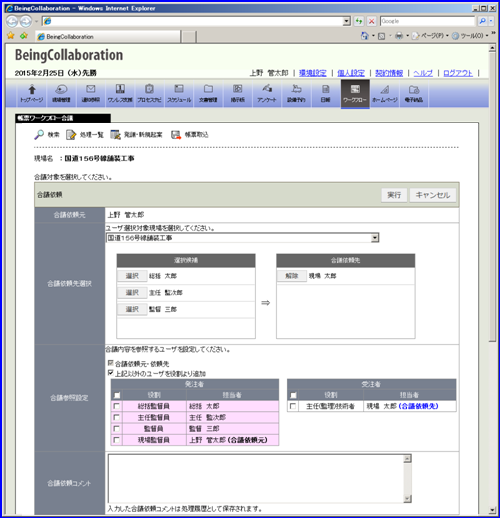Click 選択 button beside 総括 太郎
The width and height of the screenshot is (500, 518).
[x=132, y=276]
